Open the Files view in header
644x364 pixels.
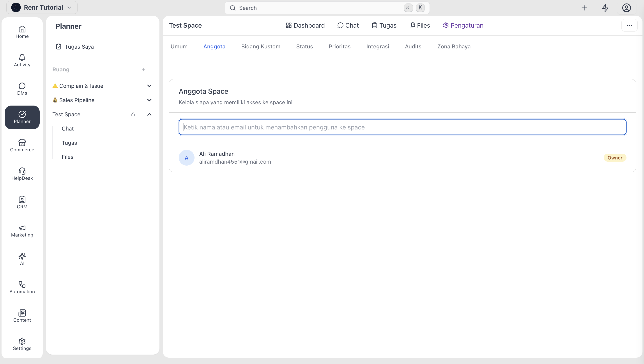tap(420, 25)
